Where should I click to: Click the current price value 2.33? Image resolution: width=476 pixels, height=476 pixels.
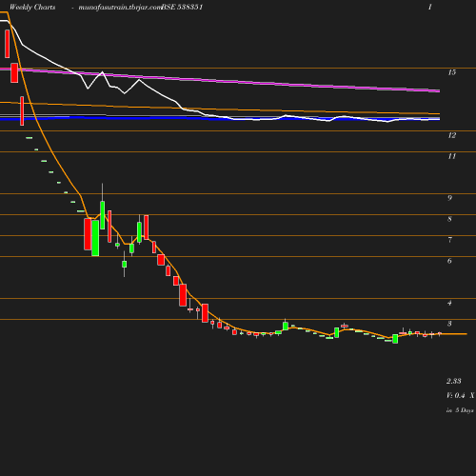454,381
